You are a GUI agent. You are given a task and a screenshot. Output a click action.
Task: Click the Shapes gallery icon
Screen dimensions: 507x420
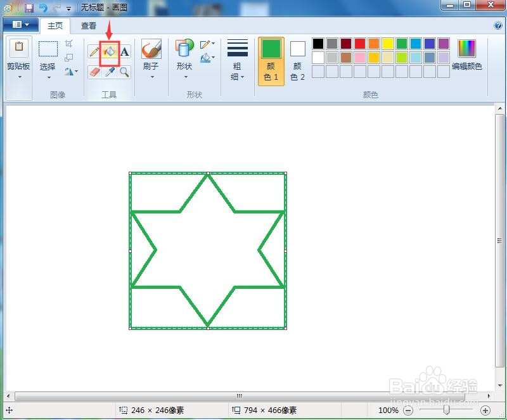click(184, 49)
